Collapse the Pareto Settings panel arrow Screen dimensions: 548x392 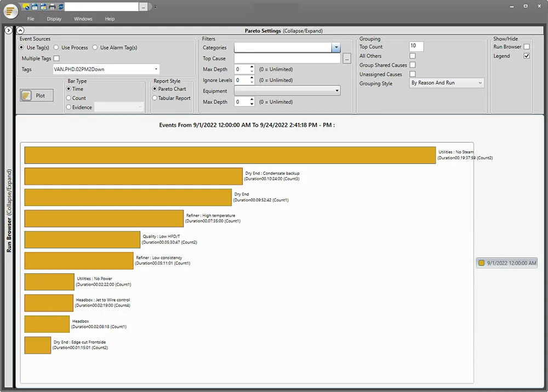point(20,31)
